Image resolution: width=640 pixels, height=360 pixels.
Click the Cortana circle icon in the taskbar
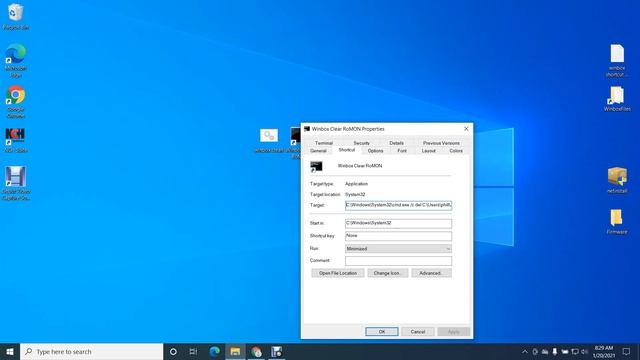point(173,351)
